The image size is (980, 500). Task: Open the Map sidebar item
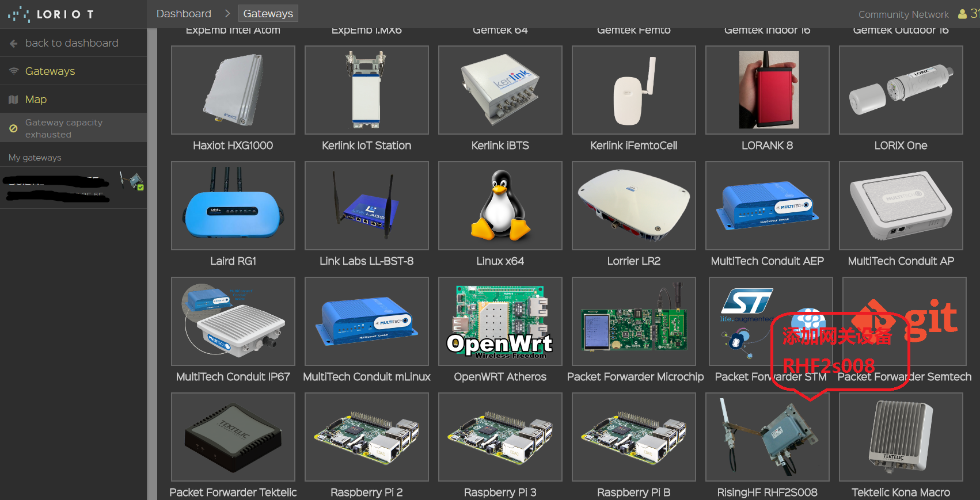(73, 100)
